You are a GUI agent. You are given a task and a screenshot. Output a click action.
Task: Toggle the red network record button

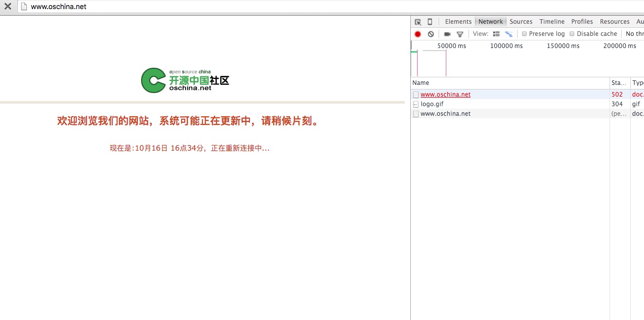[418, 34]
